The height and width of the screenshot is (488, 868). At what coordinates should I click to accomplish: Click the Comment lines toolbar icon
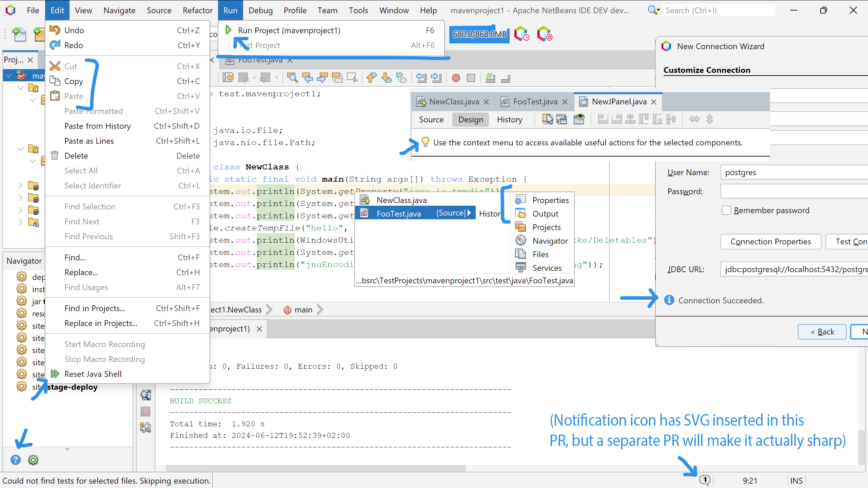(490, 78)
